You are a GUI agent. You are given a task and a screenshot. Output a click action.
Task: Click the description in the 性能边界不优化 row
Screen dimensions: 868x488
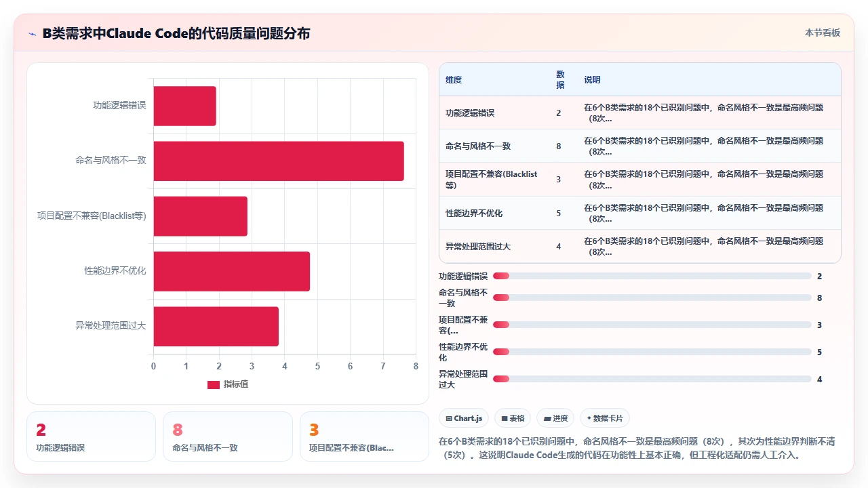click(x=704, y=213)
